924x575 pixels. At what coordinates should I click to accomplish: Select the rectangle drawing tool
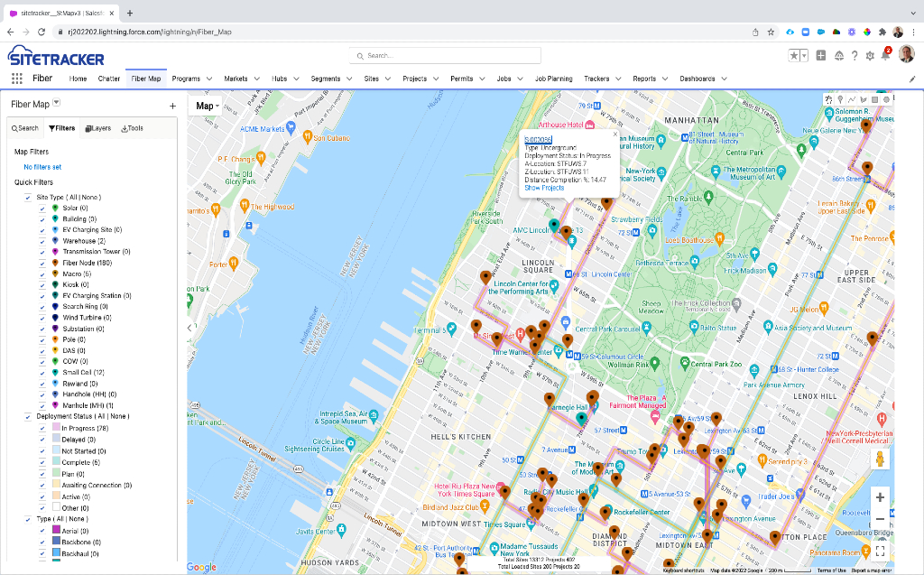coord(874,99)
